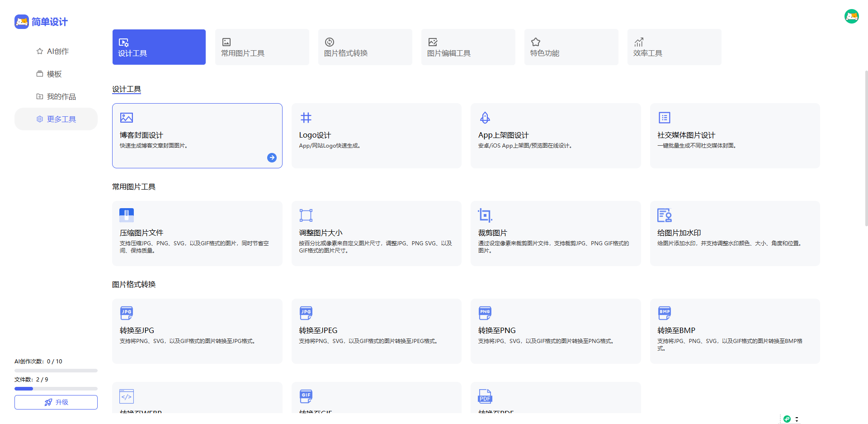
Task: Click the 转换至JPEG file icon
Action: (306, 313)
